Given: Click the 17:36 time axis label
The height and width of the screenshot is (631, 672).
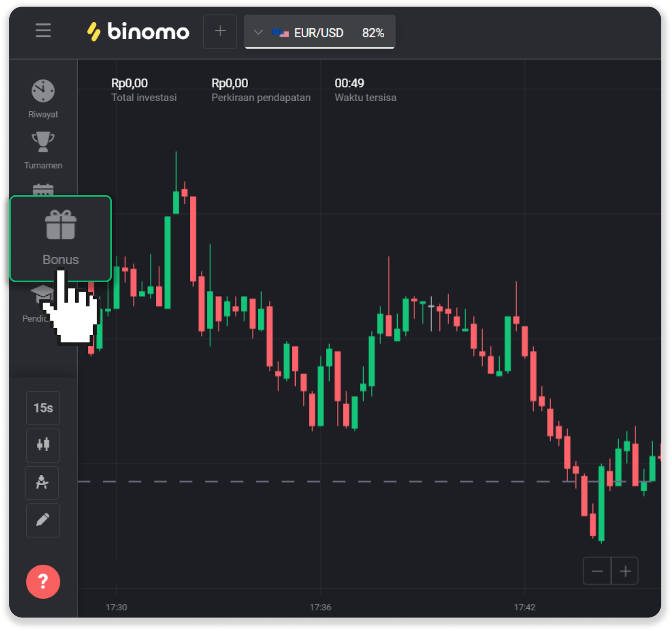Looking at the screenshot, I should pyautogui.click(x=320, y=607).
